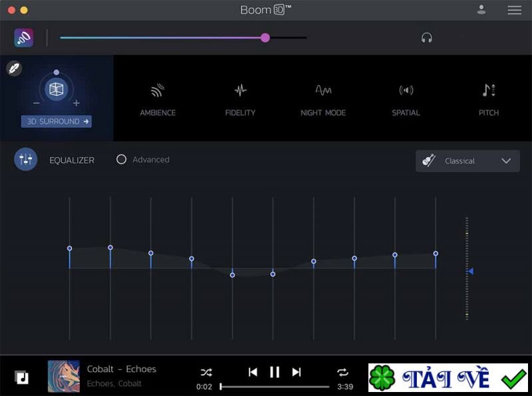Click the master volume slider handle
Viewport: 532px width, 396px height.
265,38
